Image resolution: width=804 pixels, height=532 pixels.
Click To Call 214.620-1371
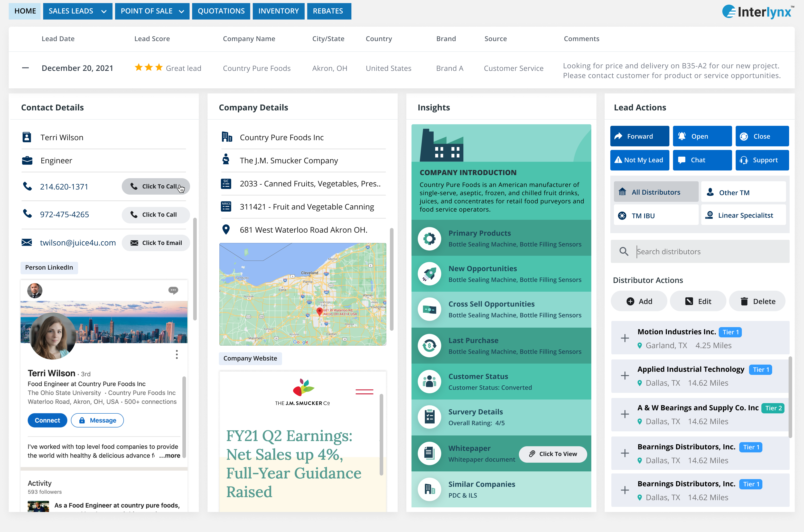(156, 186)
